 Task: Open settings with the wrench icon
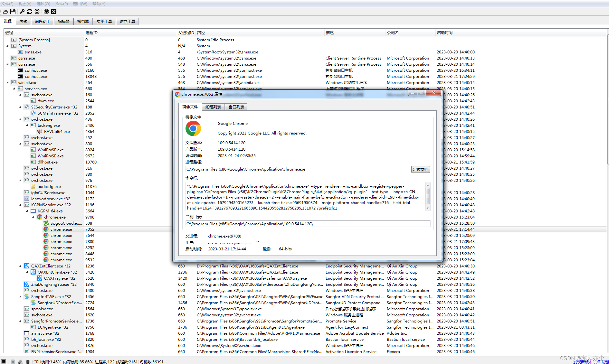22,12
